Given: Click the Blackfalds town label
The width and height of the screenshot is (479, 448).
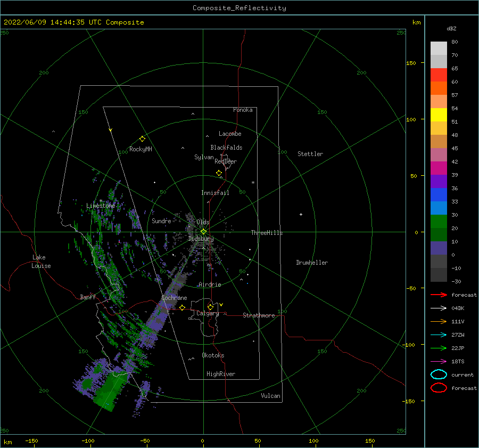Looking at the screenshot, I should pyautogui.click(x=226, y=148).
